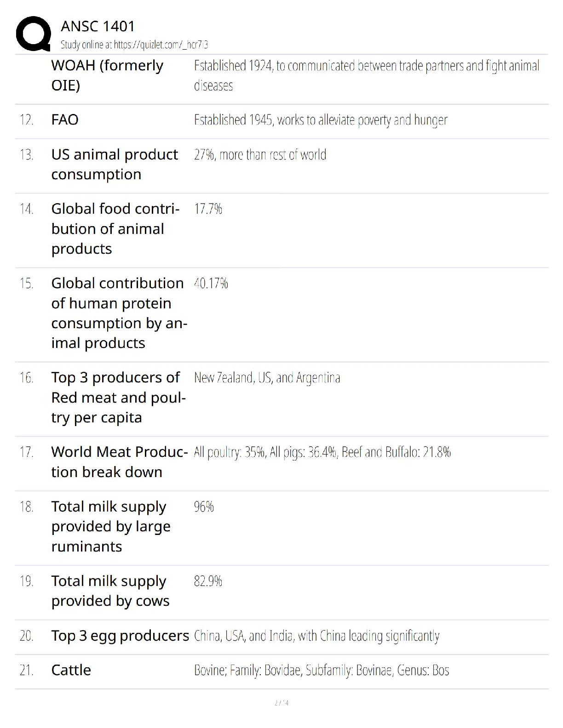
Task: Click the 17.7% definition text
Action: [208, 209]
